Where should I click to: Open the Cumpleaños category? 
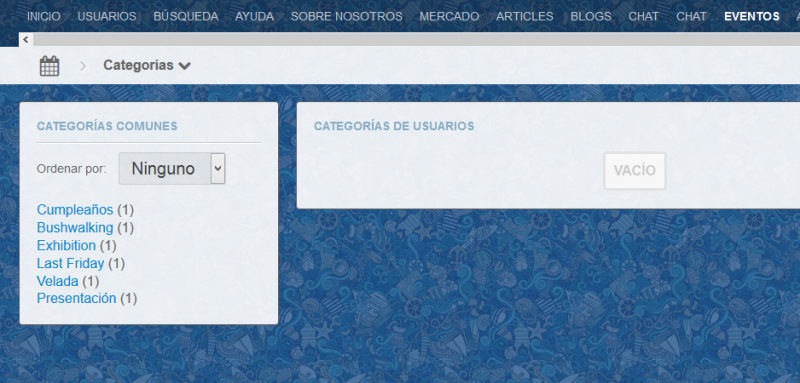pyautogui.click(x=75, y=210)
